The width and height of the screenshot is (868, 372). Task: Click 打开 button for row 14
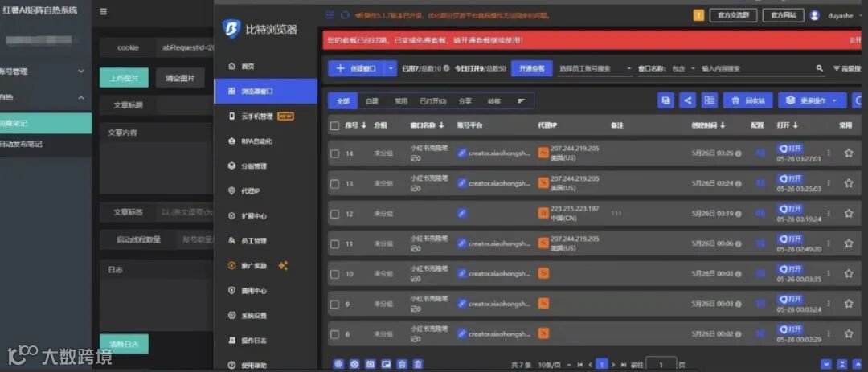(790, 149)
